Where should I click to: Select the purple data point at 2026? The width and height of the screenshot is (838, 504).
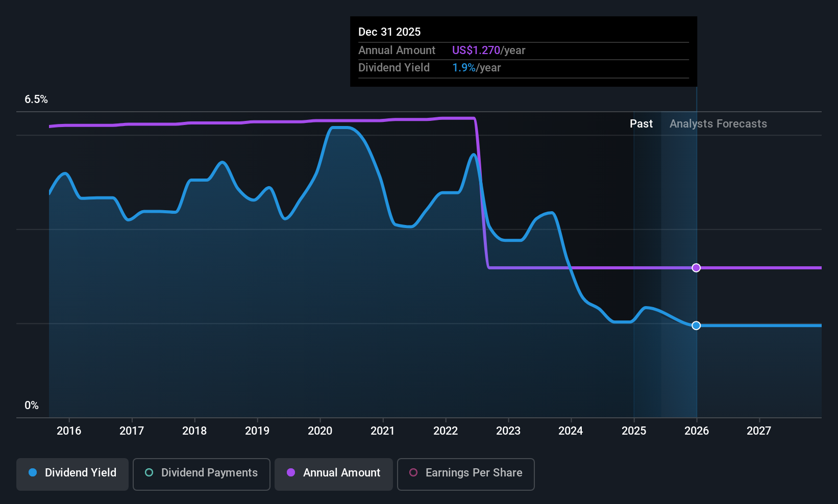click(696, 268)
